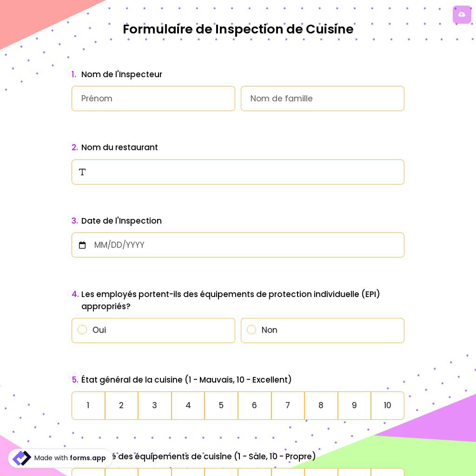
Task: Click the form title 'Formulaire de Inspection de Cuisine'
Action: point(238,29)
